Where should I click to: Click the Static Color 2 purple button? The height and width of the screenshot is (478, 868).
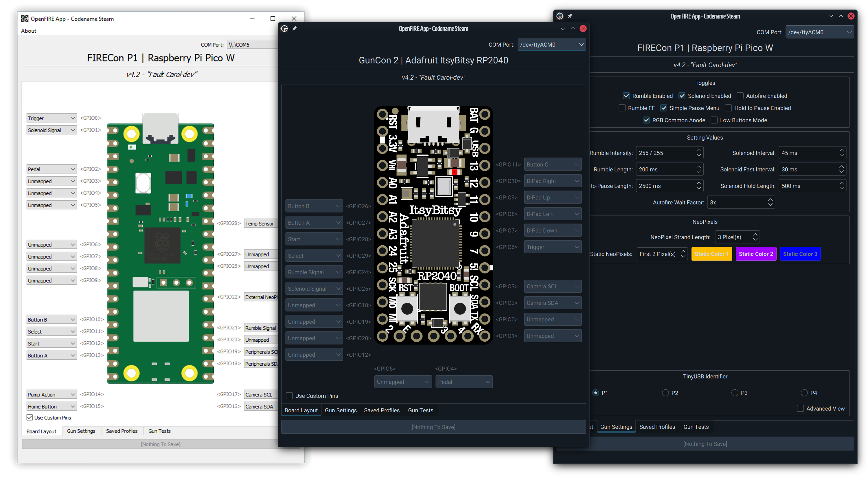pos(756,254)
